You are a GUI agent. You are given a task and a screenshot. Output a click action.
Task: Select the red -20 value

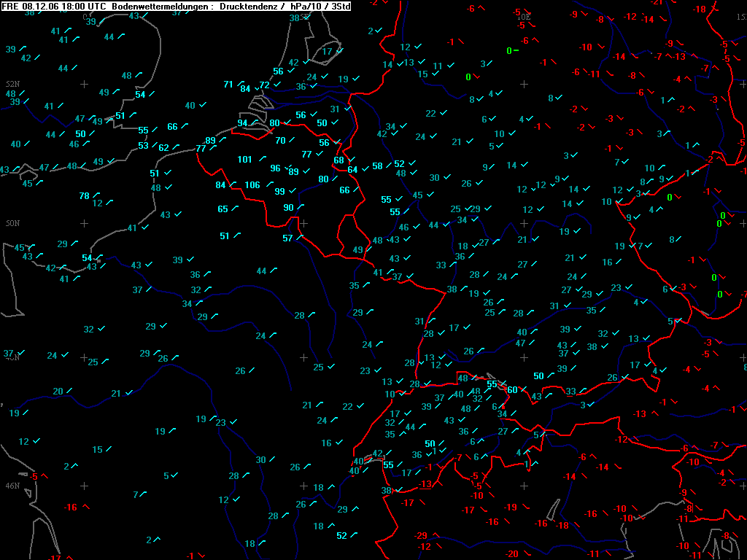coord(512,554)
